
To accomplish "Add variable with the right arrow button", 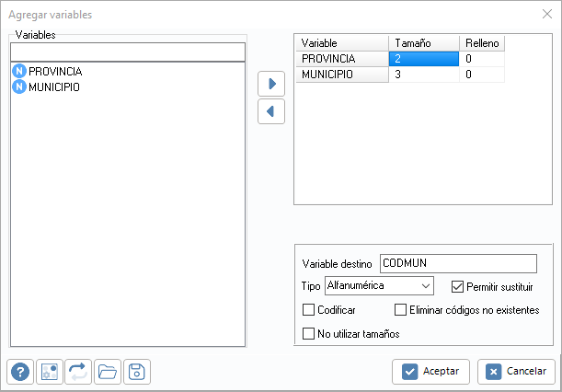I will click(x=271, y=84).
